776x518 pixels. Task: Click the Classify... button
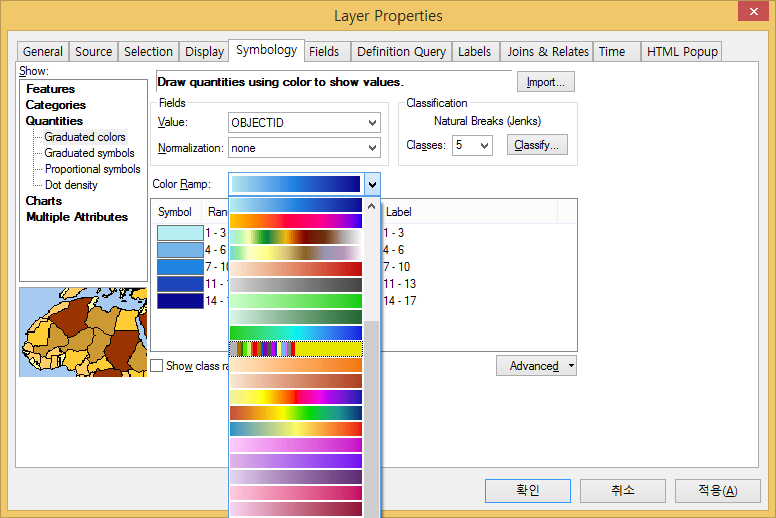point(537,145)
